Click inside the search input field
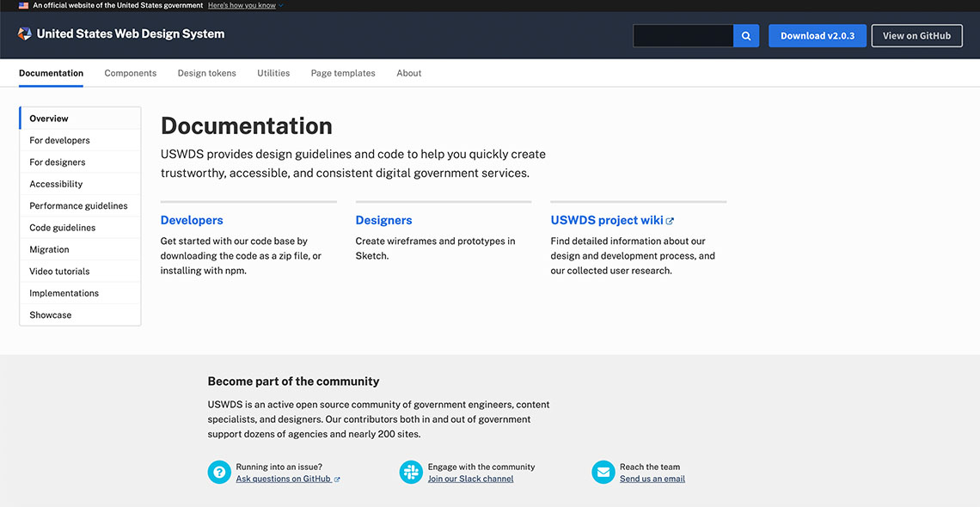Image resolution: width=980 pixels, height=507 pixels. pos(683,36)
